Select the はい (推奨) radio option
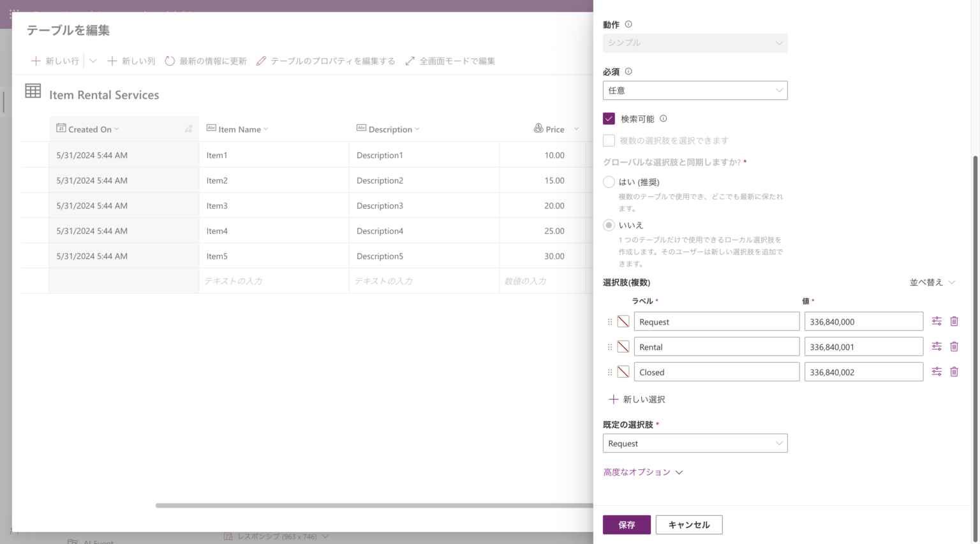The height and width of the screenshot is (544, 980). pos(609,182)
